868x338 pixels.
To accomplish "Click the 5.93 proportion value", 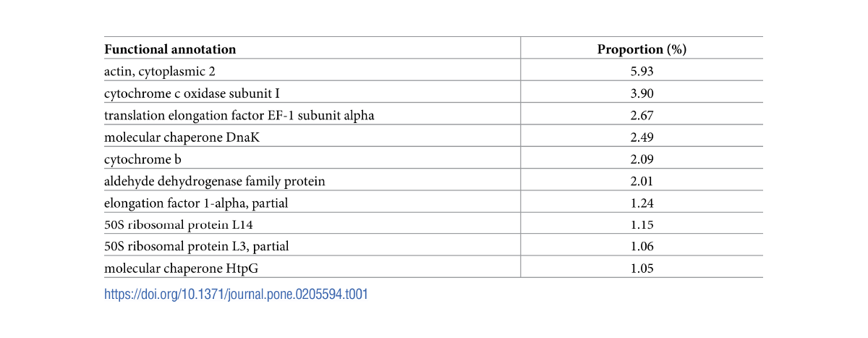I will pyautogui.click(x=642, y=71).
